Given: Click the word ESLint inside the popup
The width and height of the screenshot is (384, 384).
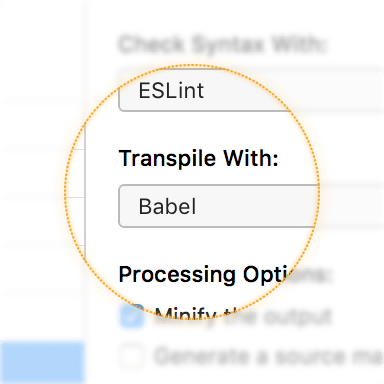Looking at the screenshot, I should point(171,90).
